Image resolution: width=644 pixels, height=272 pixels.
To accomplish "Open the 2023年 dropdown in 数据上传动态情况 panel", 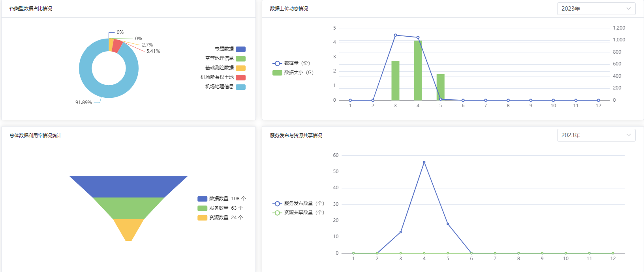I will [x=596, y=9].
